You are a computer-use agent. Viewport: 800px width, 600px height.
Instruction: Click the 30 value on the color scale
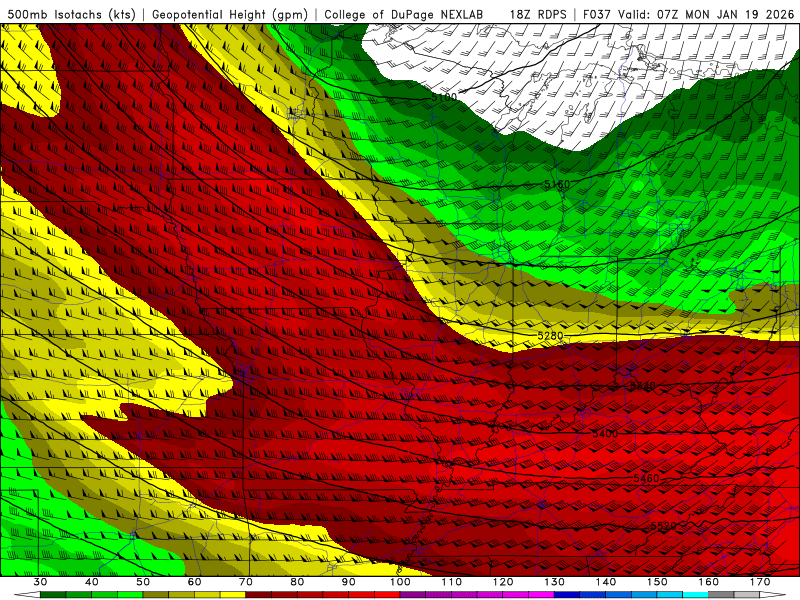(x=40, y=582)
